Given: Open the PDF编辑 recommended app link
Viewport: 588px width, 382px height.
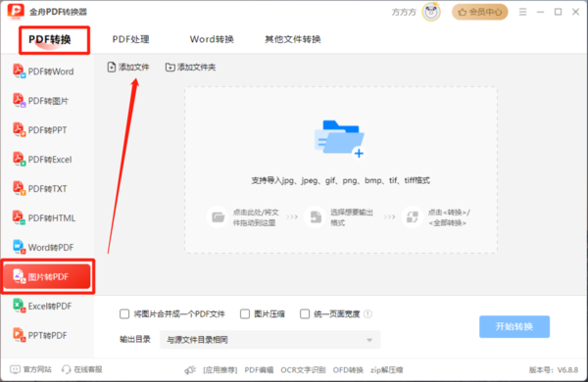Looking at the screenshot, I should coord(259,370).
